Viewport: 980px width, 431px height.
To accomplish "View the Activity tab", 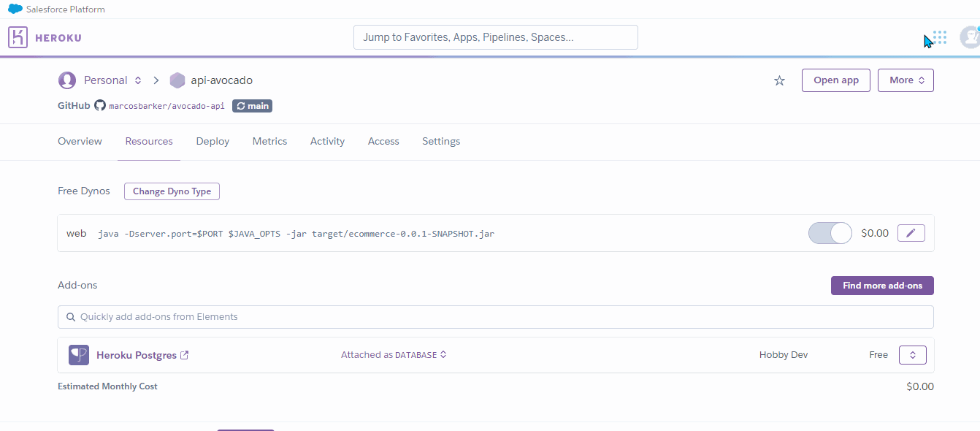I will (x=327, y=142).
